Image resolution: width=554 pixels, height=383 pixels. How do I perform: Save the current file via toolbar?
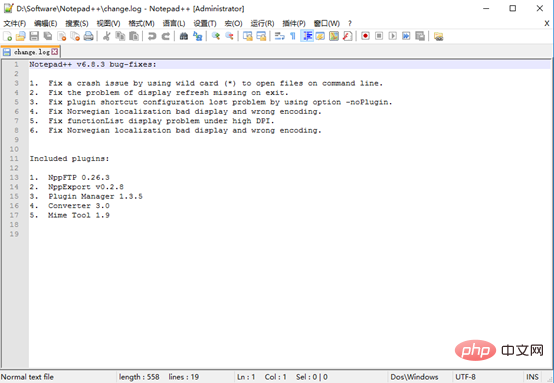(x=34, y=36)
